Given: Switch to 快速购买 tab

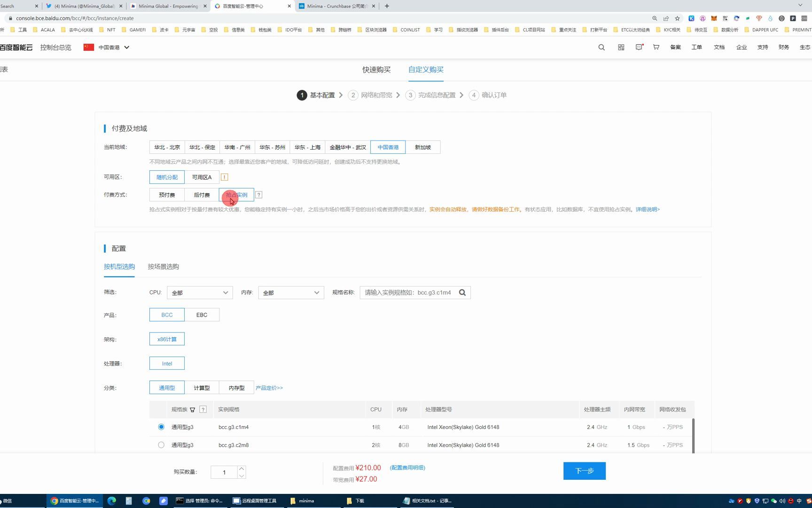Looking at the screenshot, I should (x=376, y=70).
